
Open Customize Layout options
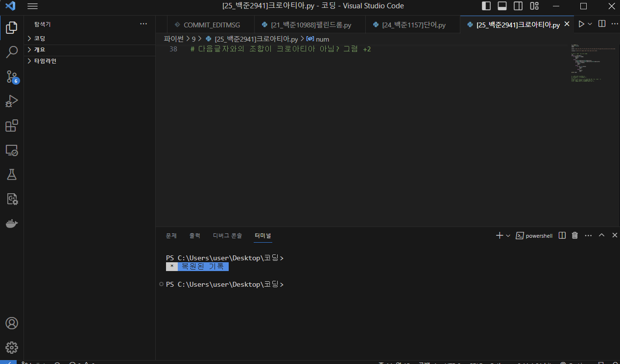pos(534,6)
